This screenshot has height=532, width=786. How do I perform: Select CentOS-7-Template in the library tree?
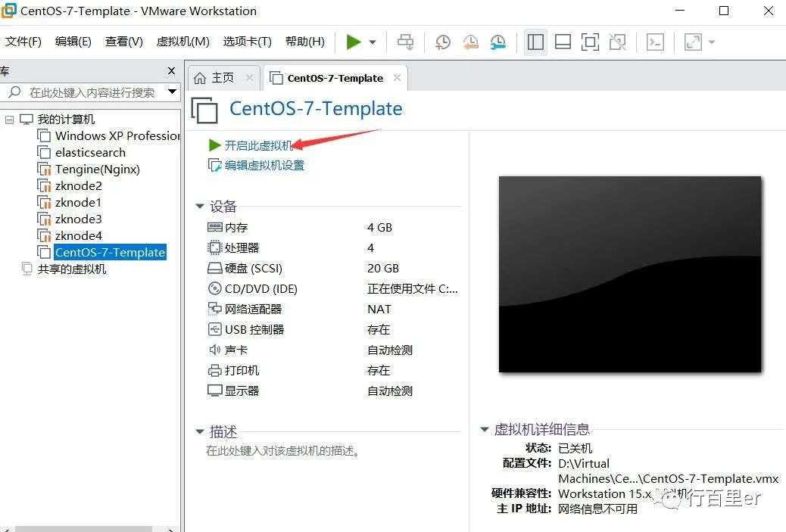(110, 253)
